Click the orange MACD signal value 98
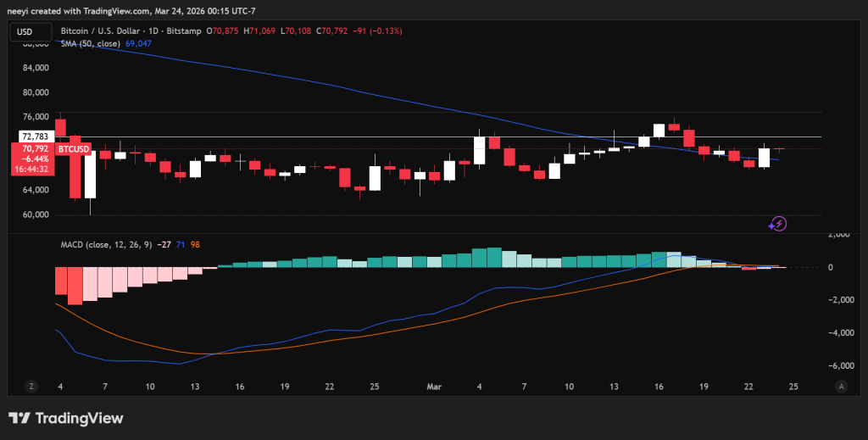This screenshot has height=440, width=868. pyautogui.click(x=195, y=244)
